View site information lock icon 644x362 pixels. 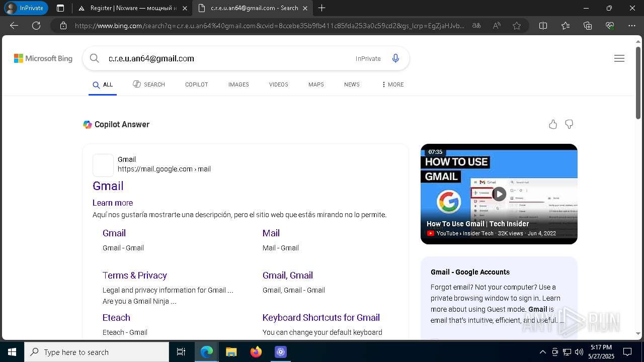point(63,26)
